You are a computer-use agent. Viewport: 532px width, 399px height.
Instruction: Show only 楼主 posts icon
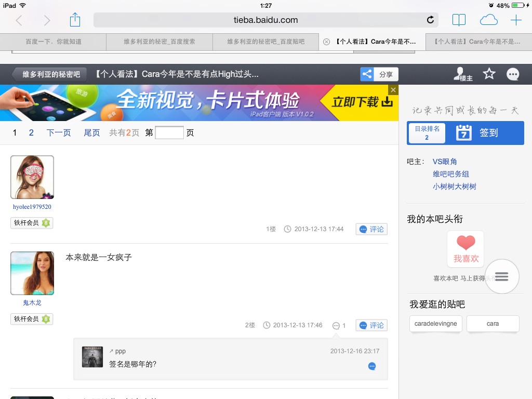[x=463, y=74]
